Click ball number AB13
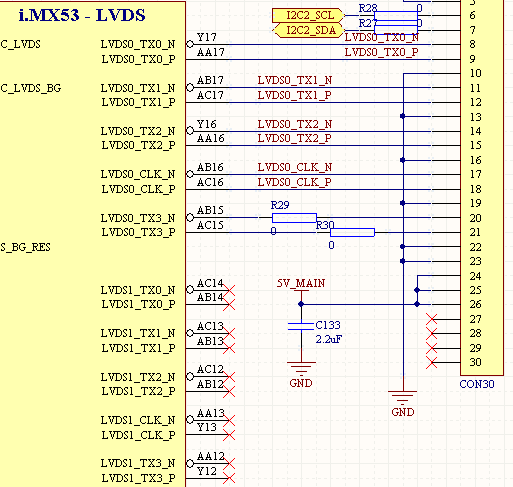This screenshot has width=513, height=487. coord(210,341)
